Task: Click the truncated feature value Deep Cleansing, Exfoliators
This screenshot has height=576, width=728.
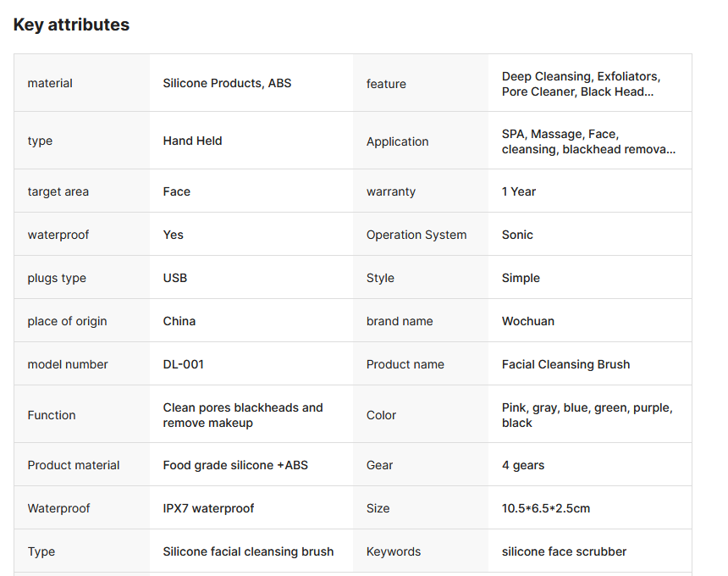Action: (x=582, y=84)
